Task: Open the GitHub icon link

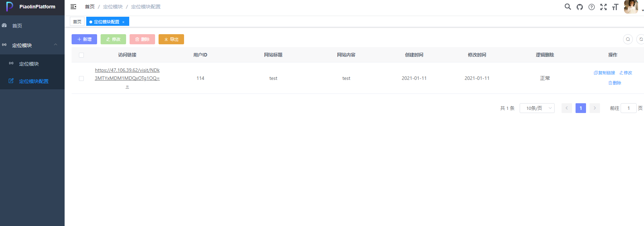Action: coord(580,7)
